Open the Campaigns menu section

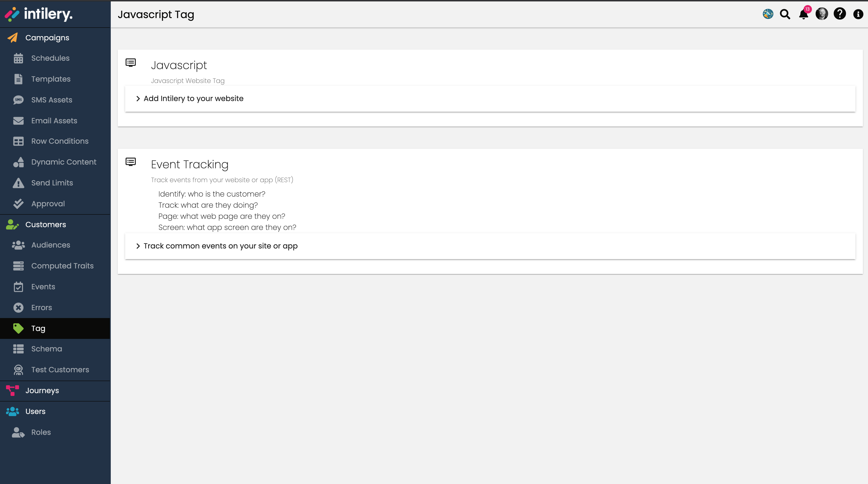(x=47, y=38)
